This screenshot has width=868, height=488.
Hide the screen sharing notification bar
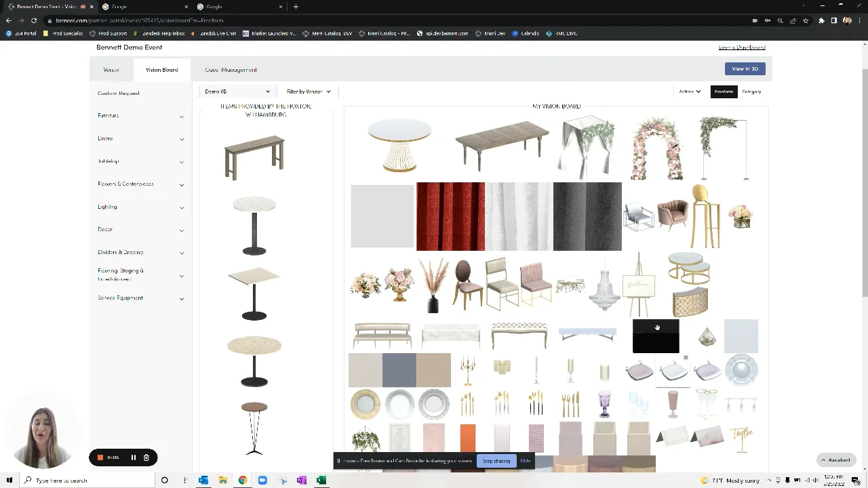pos(526,461)
